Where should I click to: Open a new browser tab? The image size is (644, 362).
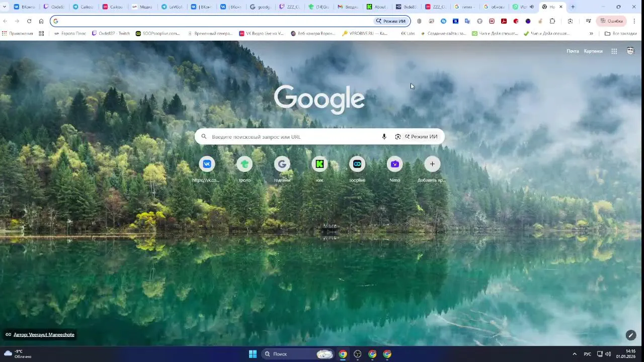(573, 7)
